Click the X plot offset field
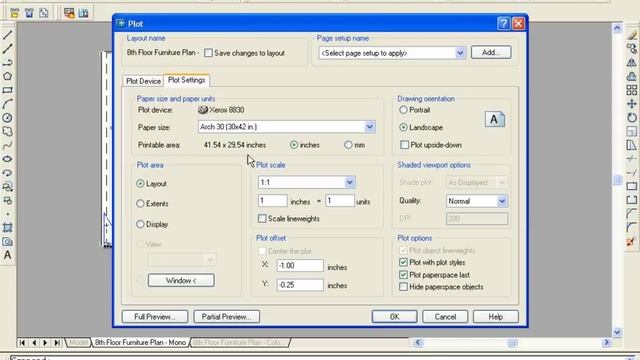 click(300, 266)
